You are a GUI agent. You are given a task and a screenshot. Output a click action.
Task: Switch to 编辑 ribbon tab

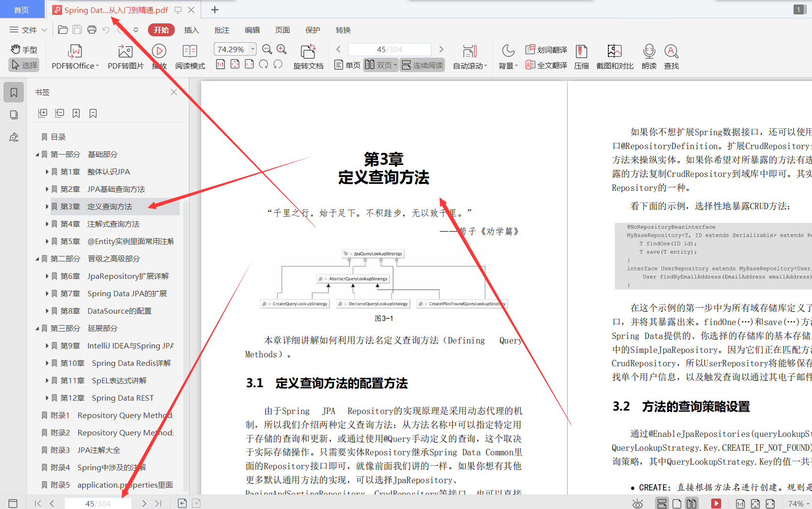pos(252,30)
